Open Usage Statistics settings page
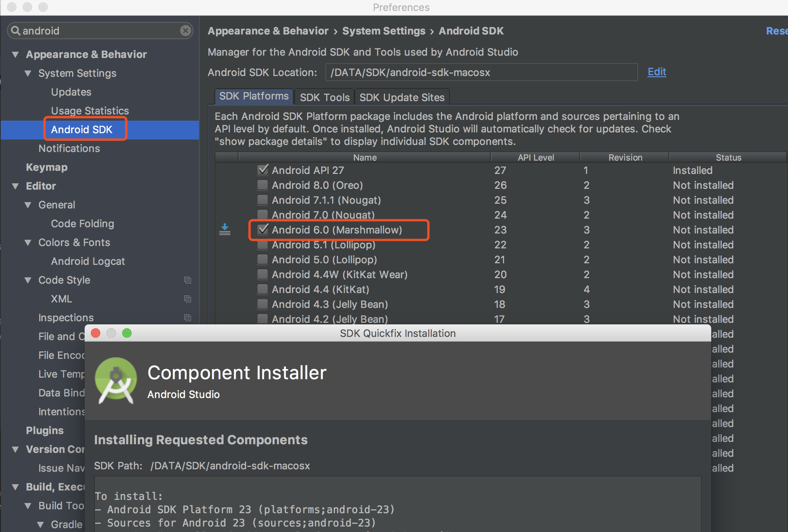Image resolution: width=788 pixels, height=532 pixels. pyautogui.click(x=90, y=111)
